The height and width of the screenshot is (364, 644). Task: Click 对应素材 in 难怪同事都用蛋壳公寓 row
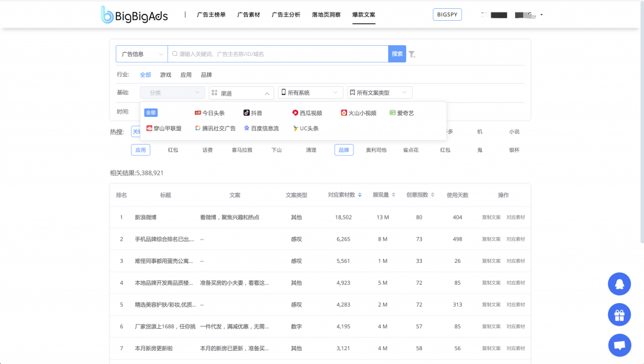point(516,261)
